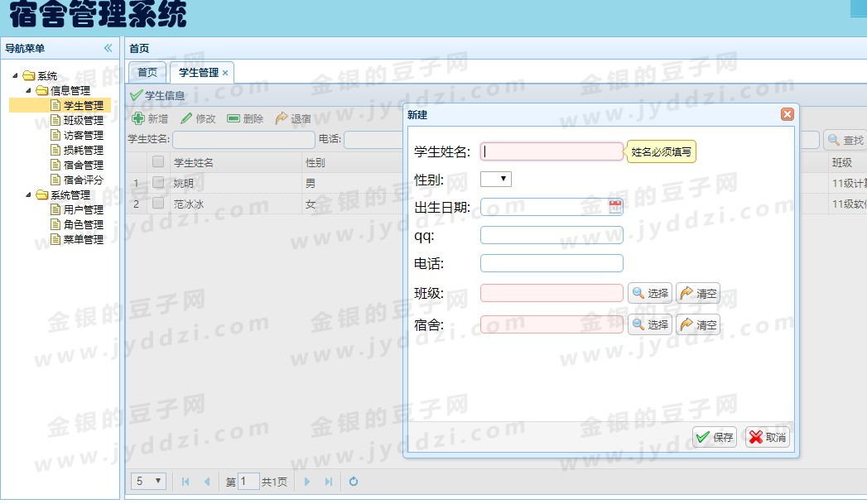
Task: Open 用户管理 in navigation tree
Action: tap(83, 209)
